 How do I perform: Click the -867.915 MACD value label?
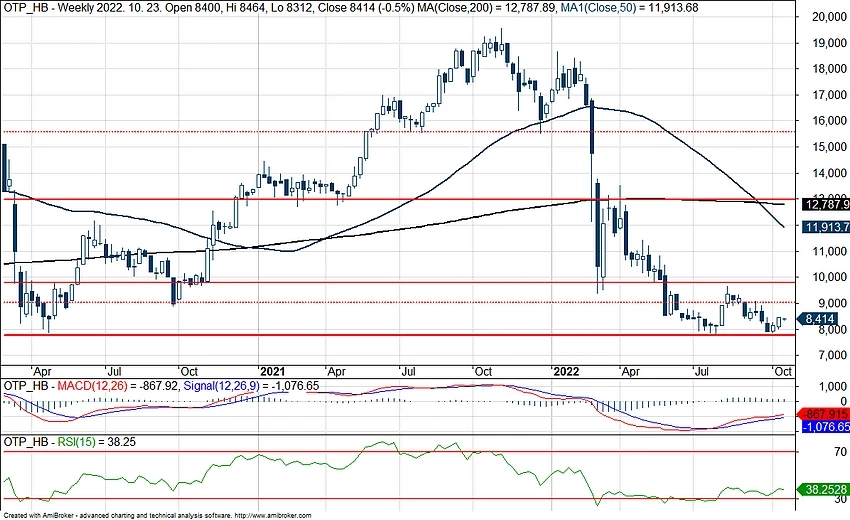[825, 414]
